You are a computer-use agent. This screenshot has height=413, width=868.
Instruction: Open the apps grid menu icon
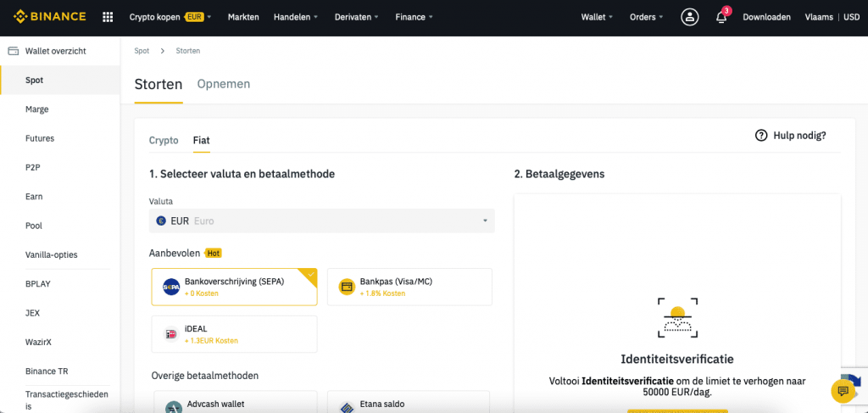coord(108,17)
